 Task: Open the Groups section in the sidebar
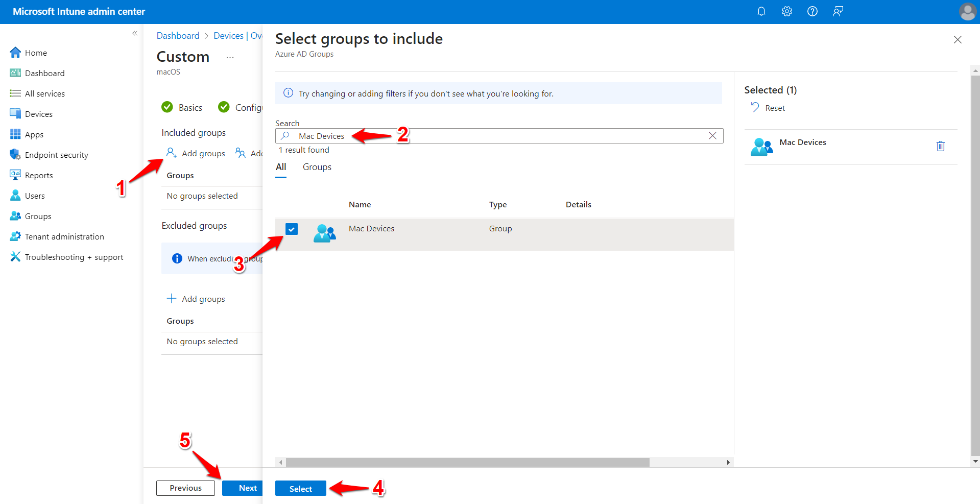[x=37, y=215]
